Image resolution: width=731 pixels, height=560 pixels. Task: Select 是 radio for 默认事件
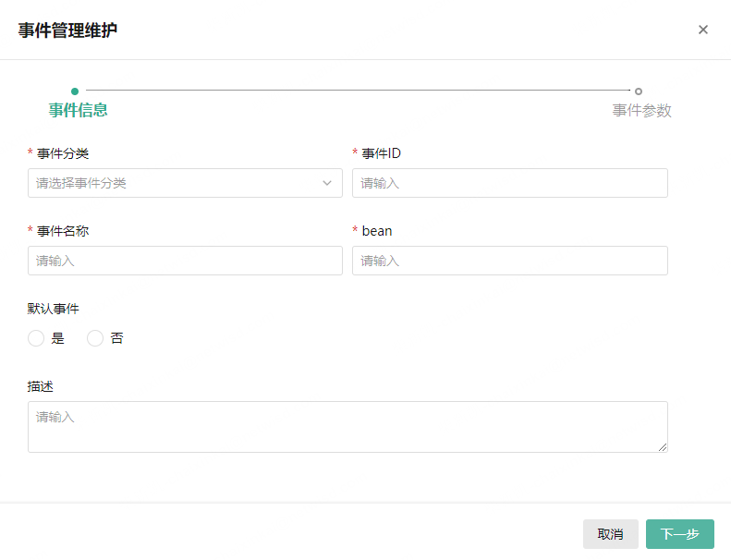tap(36, 338)
